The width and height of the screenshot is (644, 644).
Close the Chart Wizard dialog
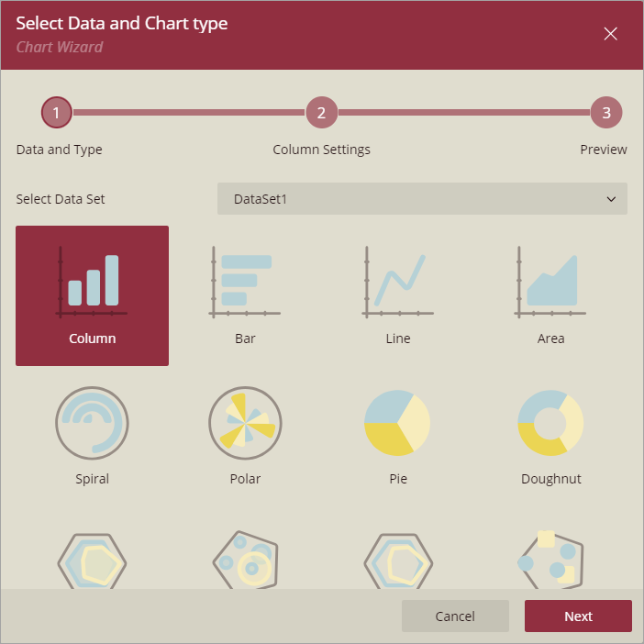click(611, 34)
